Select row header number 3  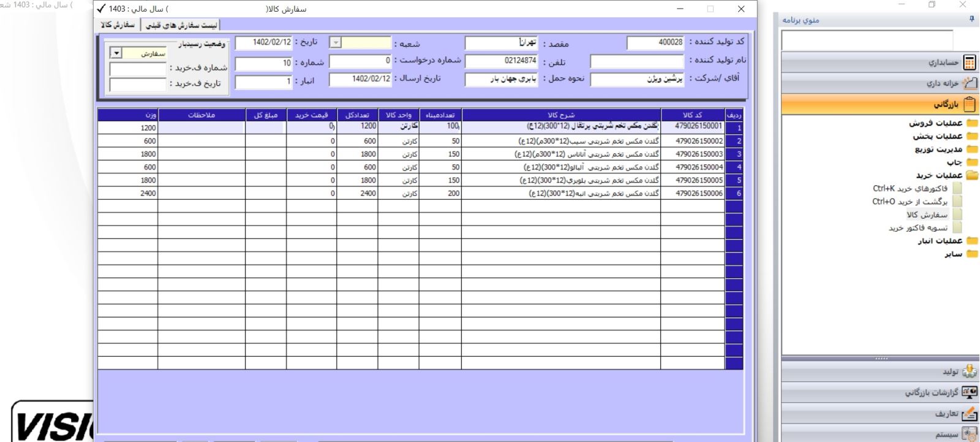(x=734, y=154)
